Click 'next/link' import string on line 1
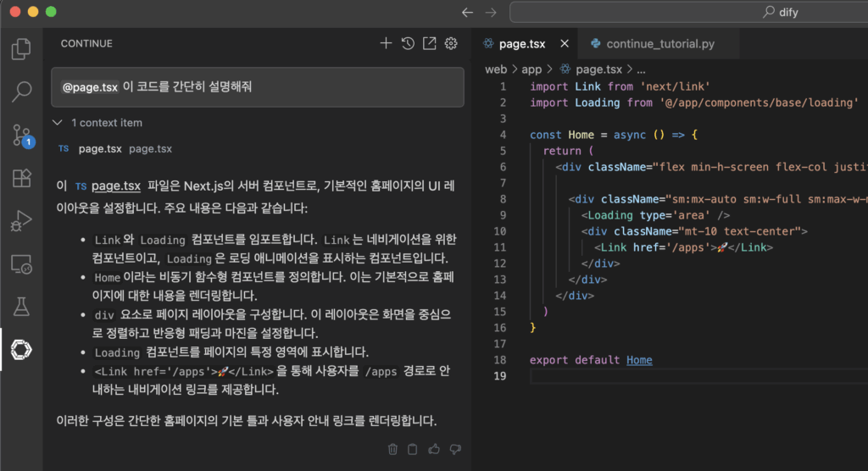Screen dimensions: 868x471 [675, 86]
